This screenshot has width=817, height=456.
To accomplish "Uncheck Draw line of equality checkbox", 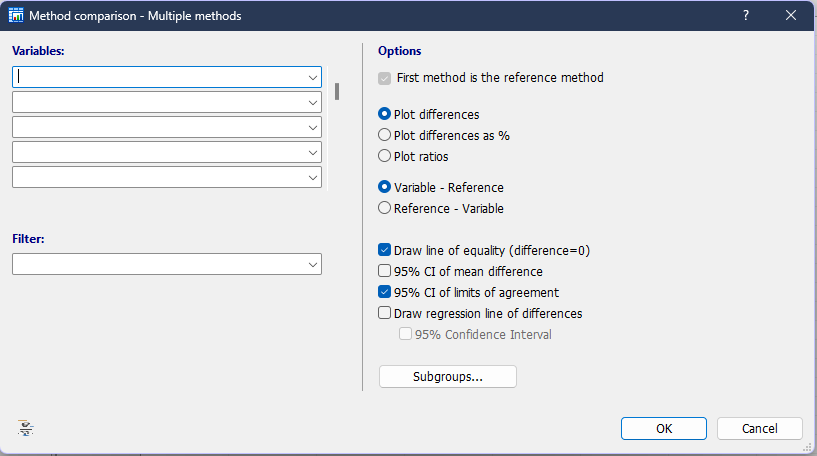I will (x=385, y=250).
